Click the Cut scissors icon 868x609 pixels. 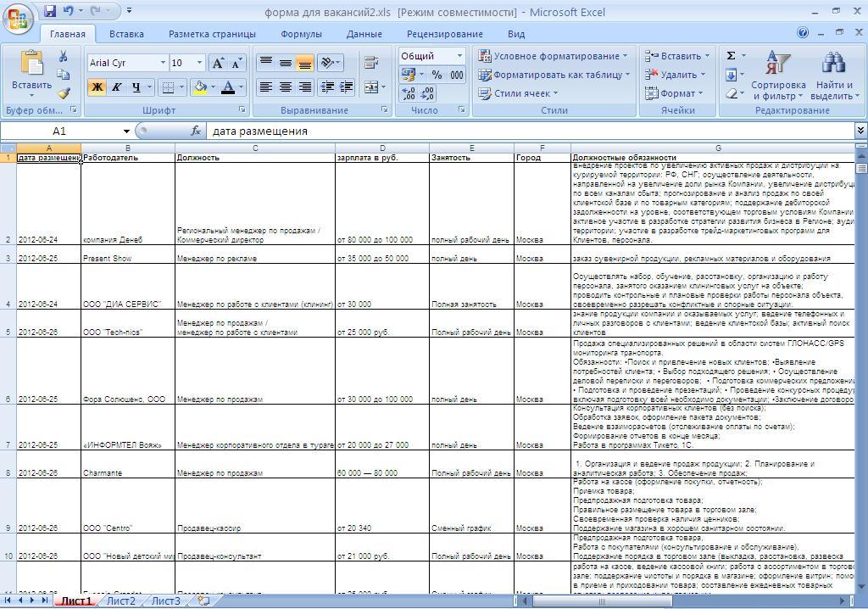(63, 56)
